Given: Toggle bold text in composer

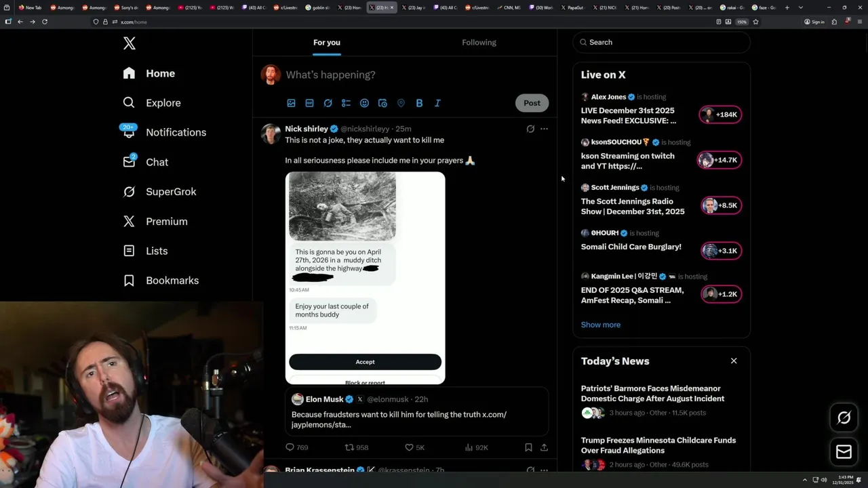Looking at the screenshot, I should click(419, 103).
